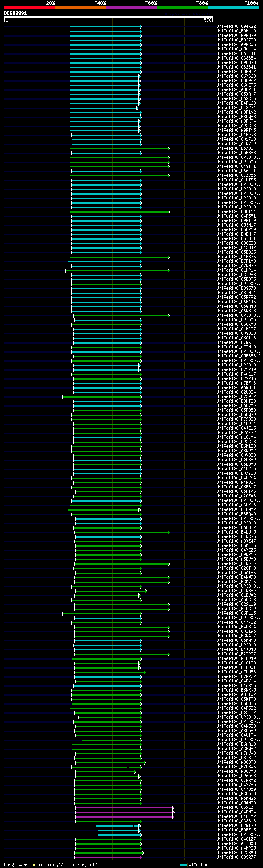Open hit UniRef100_Q94KS2

(x=236, y=26)
